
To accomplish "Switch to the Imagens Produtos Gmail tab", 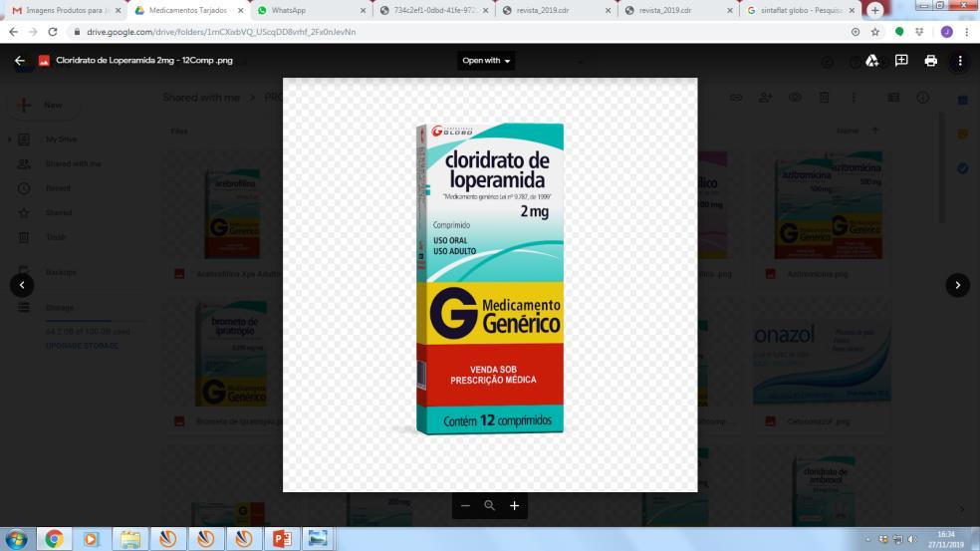I will click(x=65, y=11).
